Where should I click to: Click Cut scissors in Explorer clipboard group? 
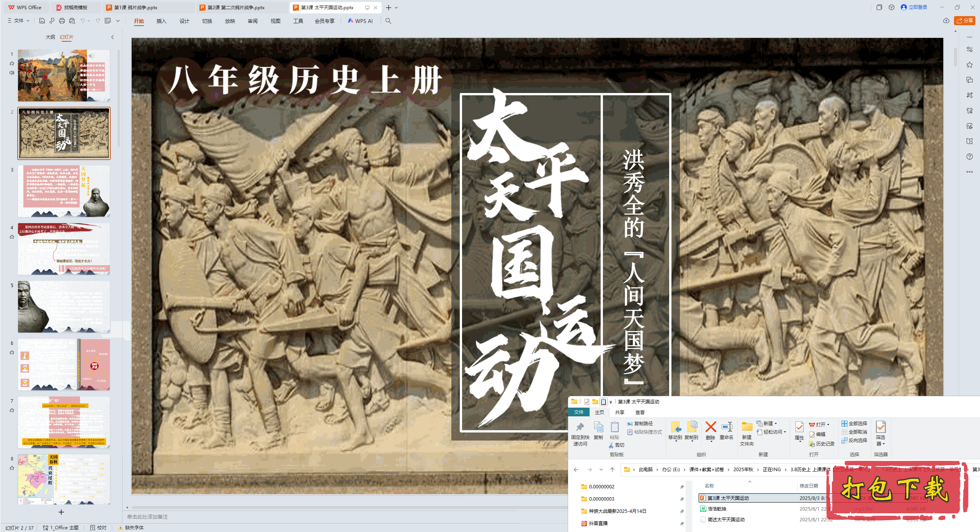[x=616, y=445]
